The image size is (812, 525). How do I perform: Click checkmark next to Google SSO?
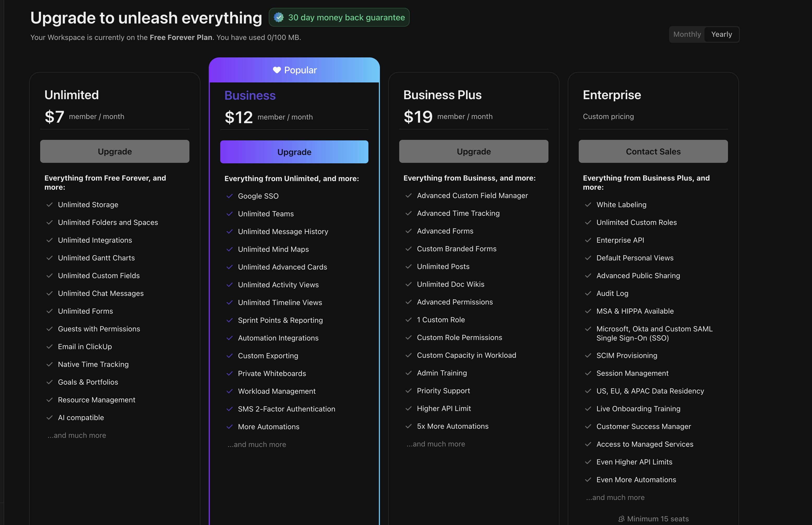tap(229, 196)
